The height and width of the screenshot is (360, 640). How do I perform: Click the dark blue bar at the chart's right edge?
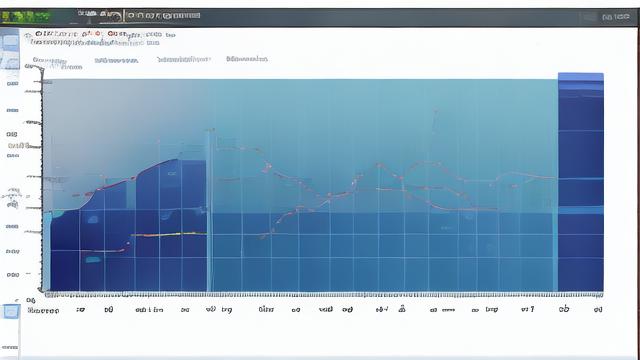(x=581, y=182)
